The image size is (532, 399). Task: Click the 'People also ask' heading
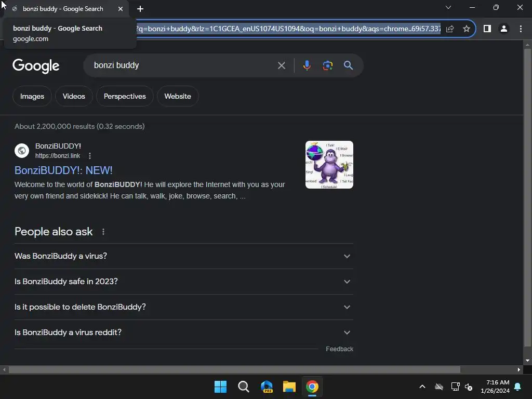[x=54, y=232]
